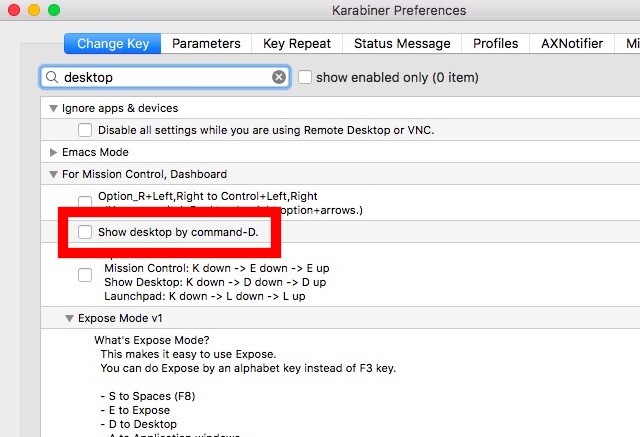Image resolution: width=640 pixels, height=437 pixels.
Task: Expand the Emacs Mode section
Action: [53, 152]
